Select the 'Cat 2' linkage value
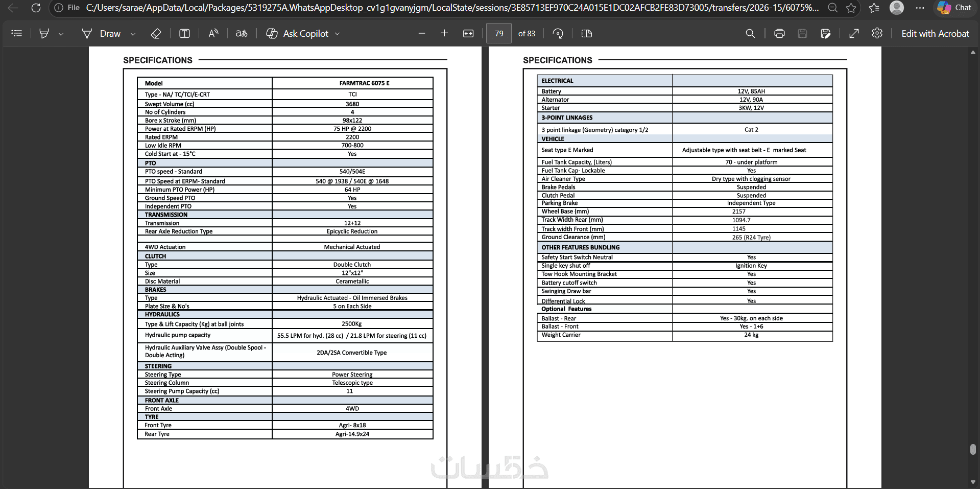 751,130
